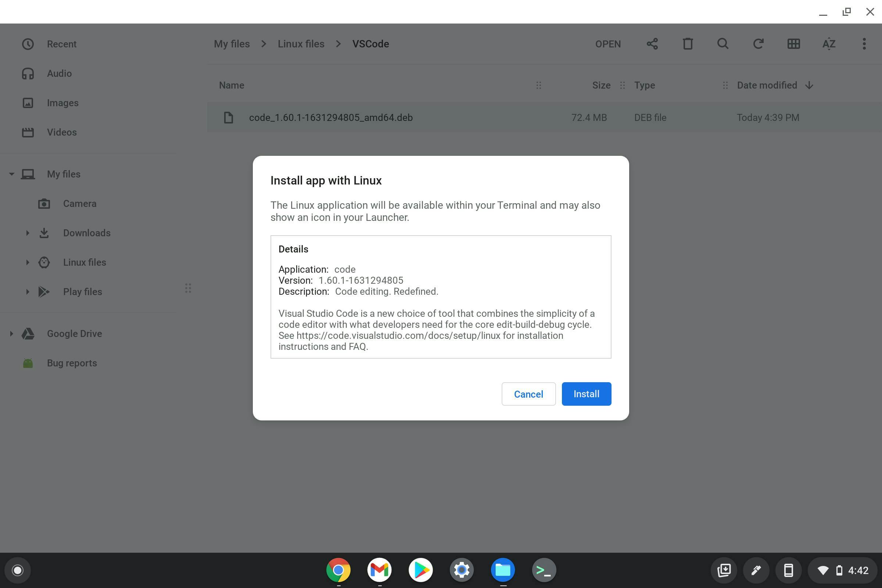Viewport: 882px width, 588px height.
Task: Click the code DEB file thumbnail
Action: point(228,118)
